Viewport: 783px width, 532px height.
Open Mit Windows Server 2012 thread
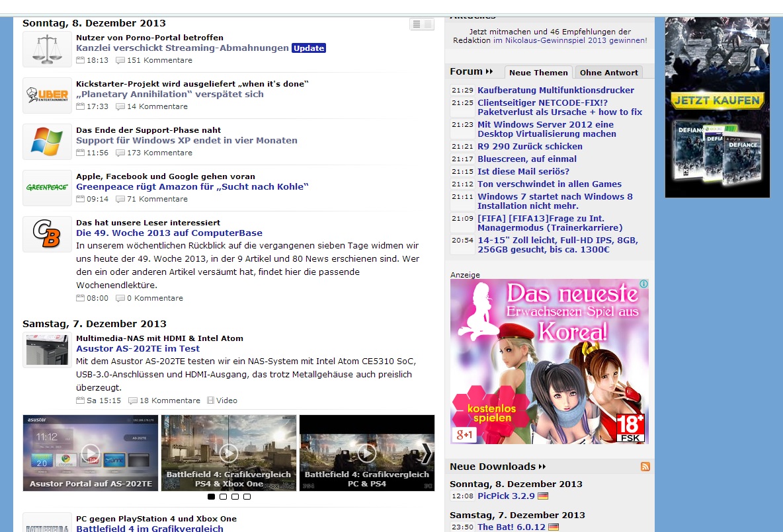point(547,130)
